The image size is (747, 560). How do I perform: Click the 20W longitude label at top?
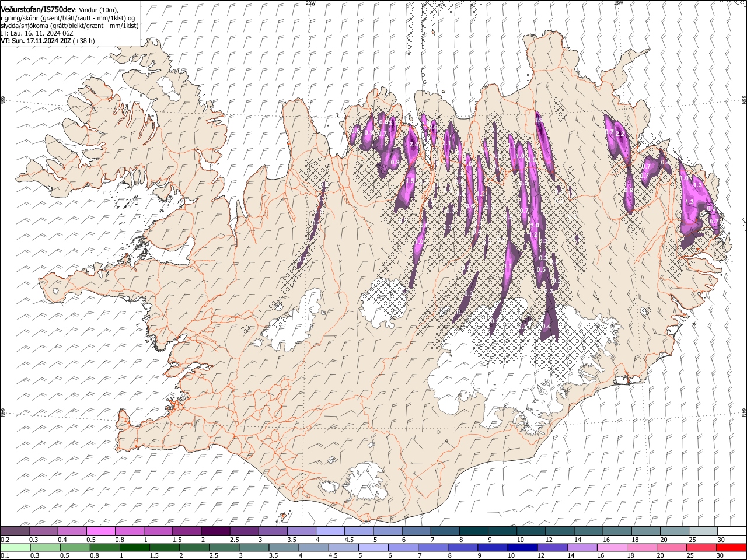310,3
